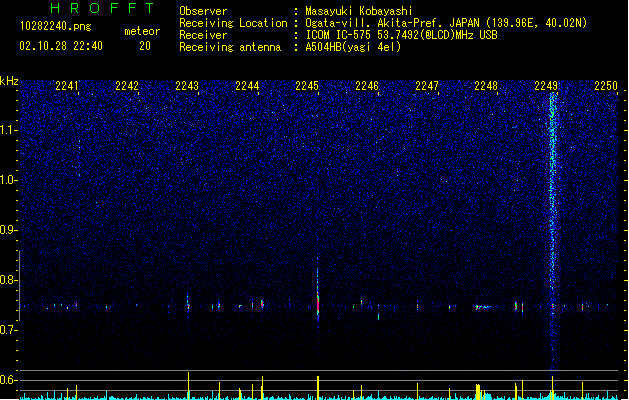Click the meteor count value 20
Image resolution: width=629 pixels, height=400 pixels.
pos(145,46)
